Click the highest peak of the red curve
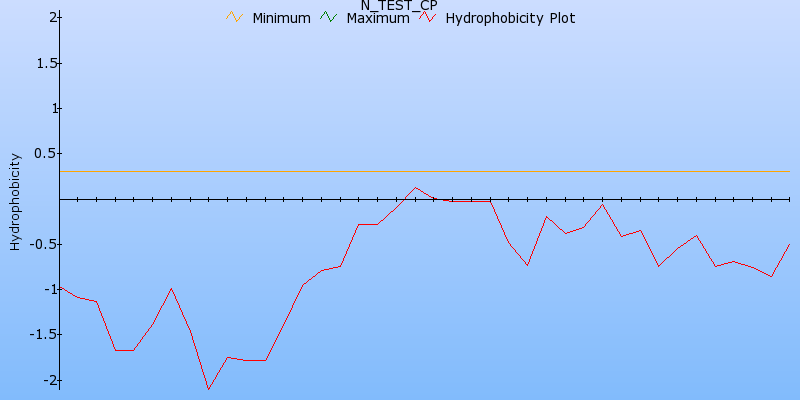This screenshot has width=800, height=400. point(415,187)
